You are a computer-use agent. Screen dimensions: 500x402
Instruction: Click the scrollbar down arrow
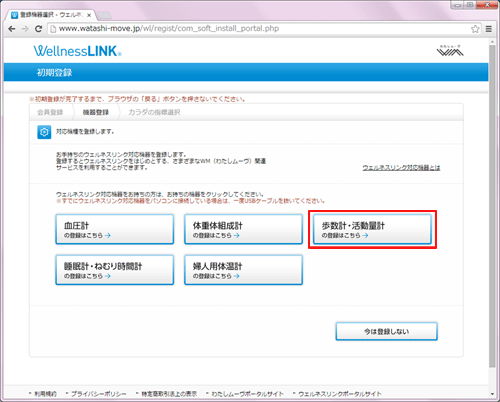point(492,394)
